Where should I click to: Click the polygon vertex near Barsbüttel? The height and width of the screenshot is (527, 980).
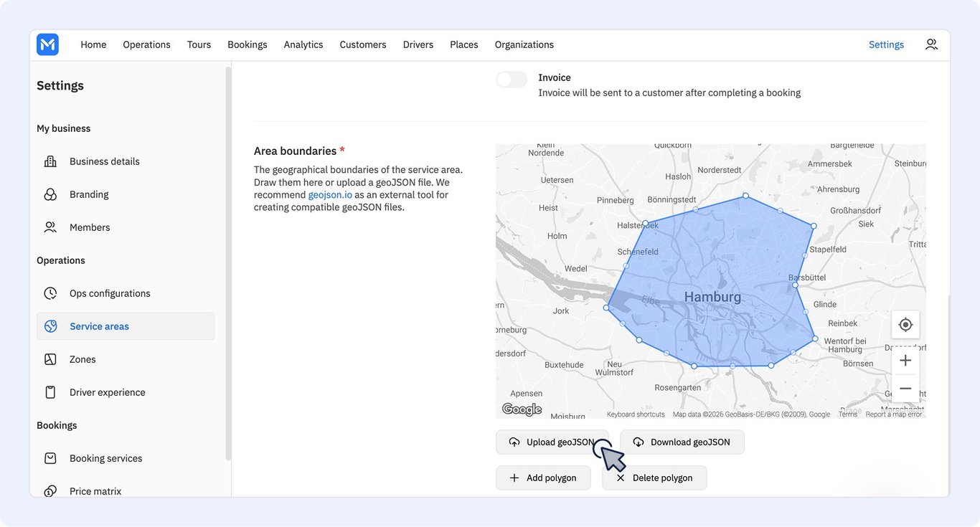(x=795, y=285)
